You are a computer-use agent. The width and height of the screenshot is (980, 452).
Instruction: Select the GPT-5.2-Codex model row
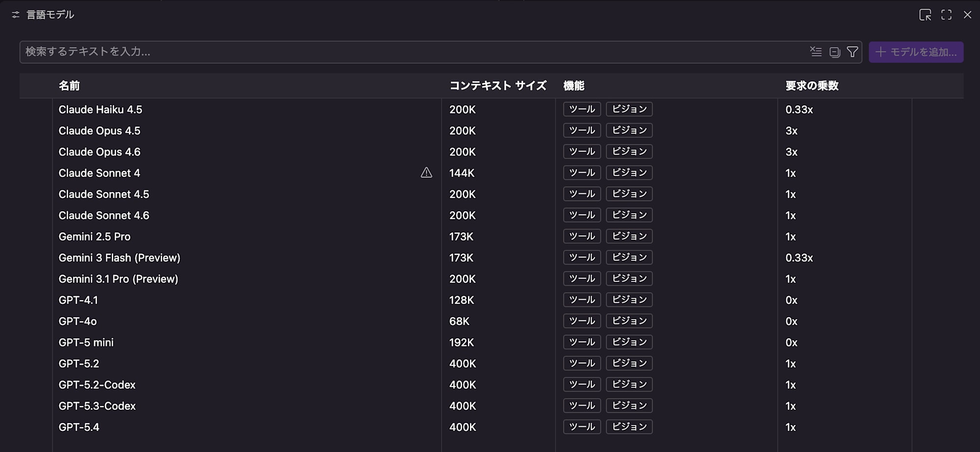pos(97,384)
